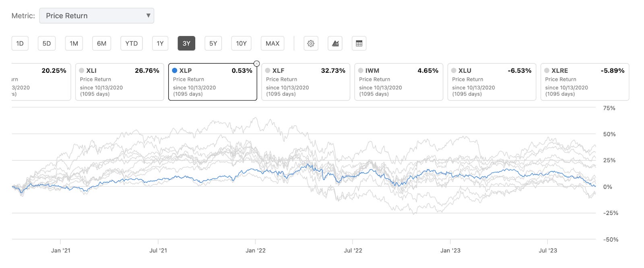Open chart settings gear icon
644x268 pixels.
[311, 43]
